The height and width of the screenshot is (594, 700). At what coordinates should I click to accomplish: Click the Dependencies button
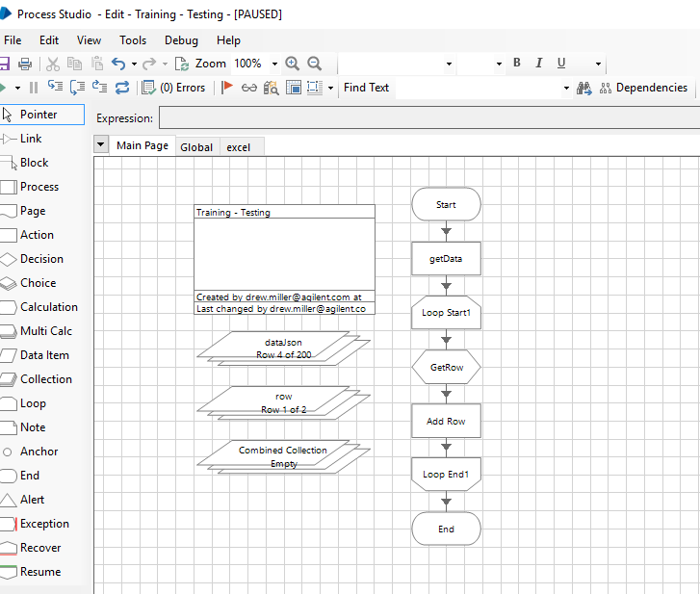(643, 88)
